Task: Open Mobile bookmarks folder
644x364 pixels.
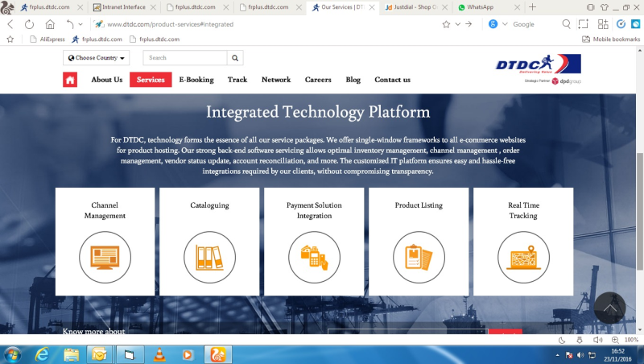Action: 611,39
